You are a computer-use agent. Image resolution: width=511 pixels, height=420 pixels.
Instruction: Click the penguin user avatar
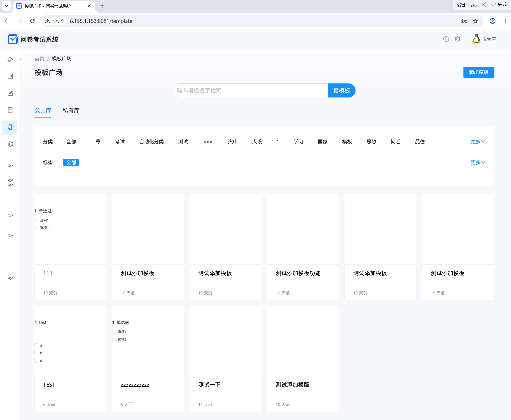476,39
